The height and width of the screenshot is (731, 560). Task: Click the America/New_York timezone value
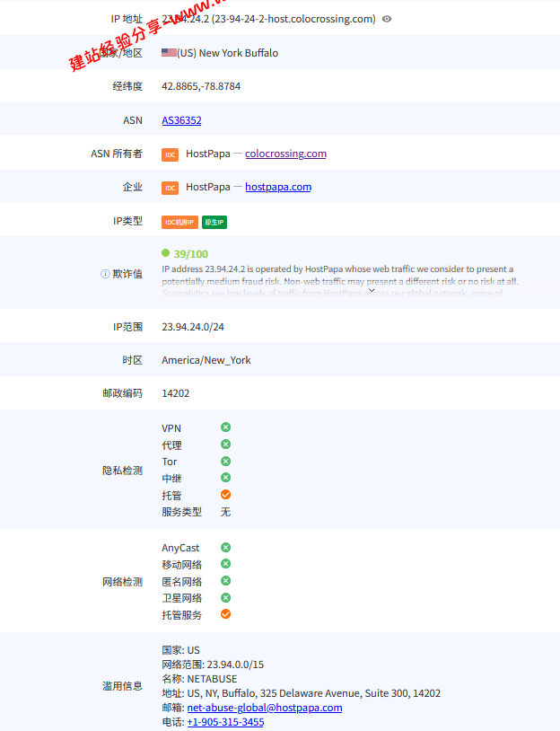[x=206, y=360]
